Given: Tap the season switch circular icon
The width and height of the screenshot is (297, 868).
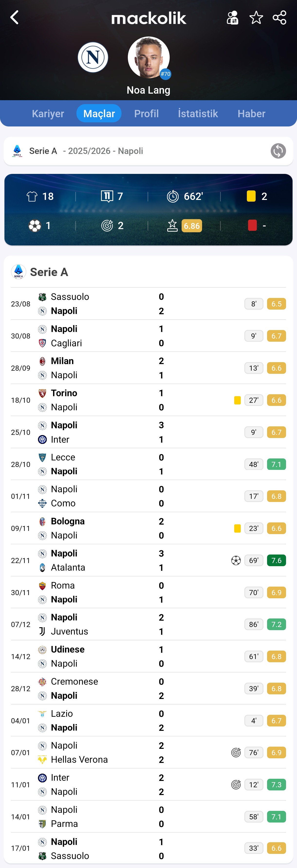Looking at the screenshot, I should click(x=278, y=151).
